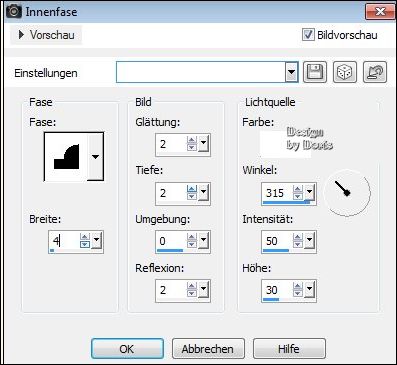Click the Innenfase camera icon in title bar
397x365 pixels.
coord(14,12)
